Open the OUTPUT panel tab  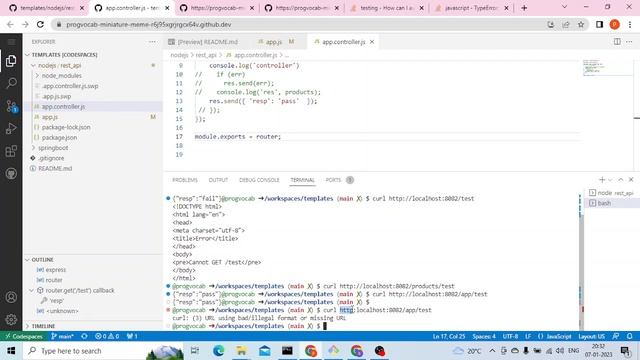point(218,180)
